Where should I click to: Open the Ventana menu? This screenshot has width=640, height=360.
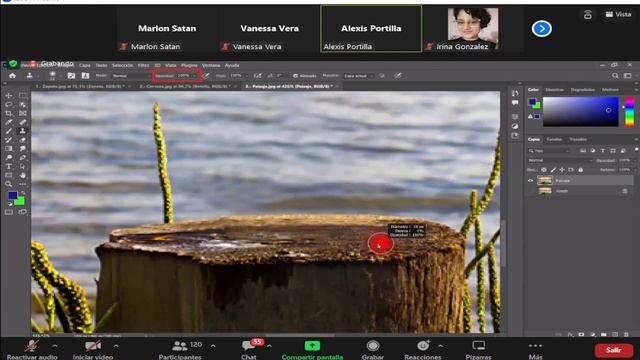tap(211, 65)
